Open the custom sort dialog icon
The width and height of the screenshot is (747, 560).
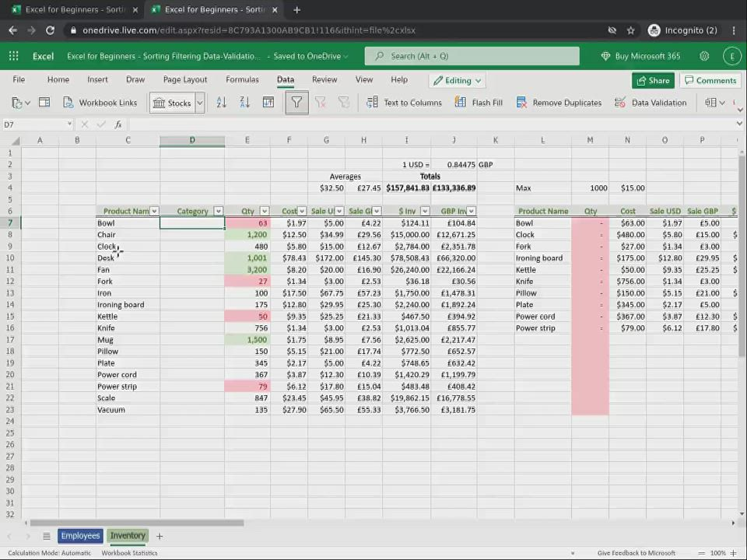point(268,103)
